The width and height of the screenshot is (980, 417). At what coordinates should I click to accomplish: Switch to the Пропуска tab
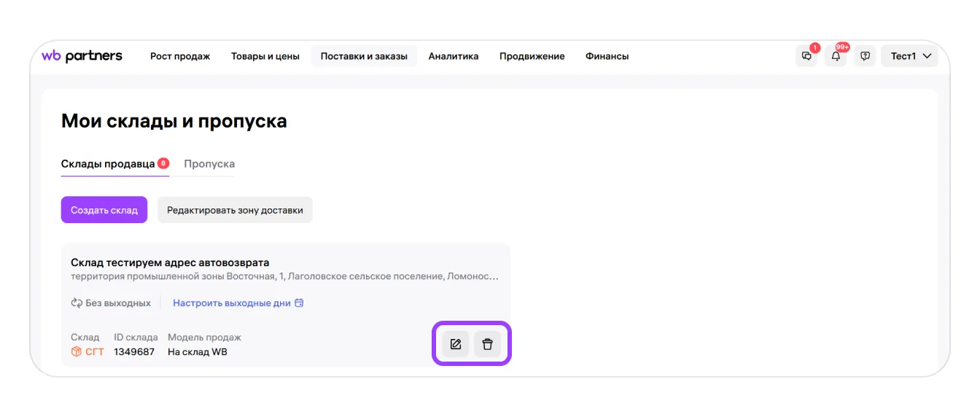pyautogui.click(x=209, y=164)
